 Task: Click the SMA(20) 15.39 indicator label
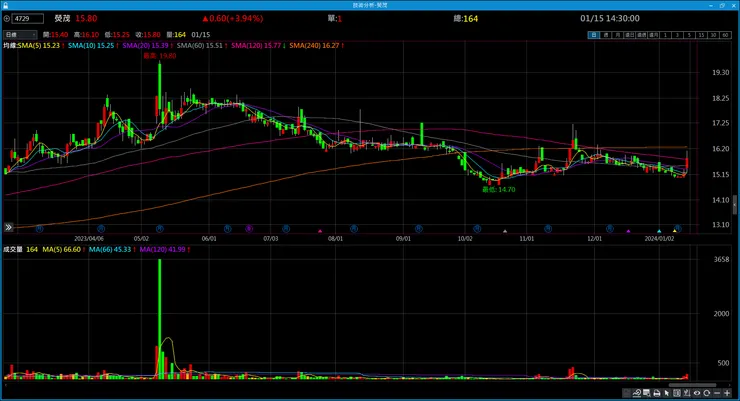point(145,45)
